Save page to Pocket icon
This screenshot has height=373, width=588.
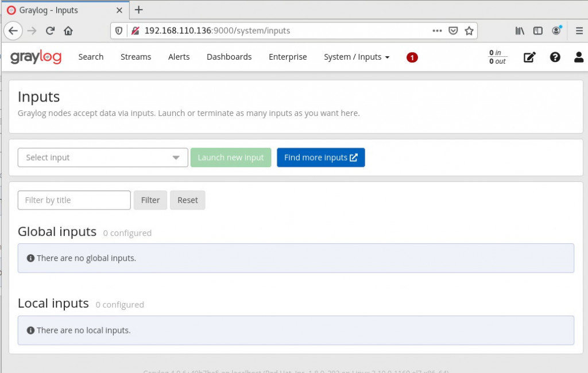coord(453,31)
